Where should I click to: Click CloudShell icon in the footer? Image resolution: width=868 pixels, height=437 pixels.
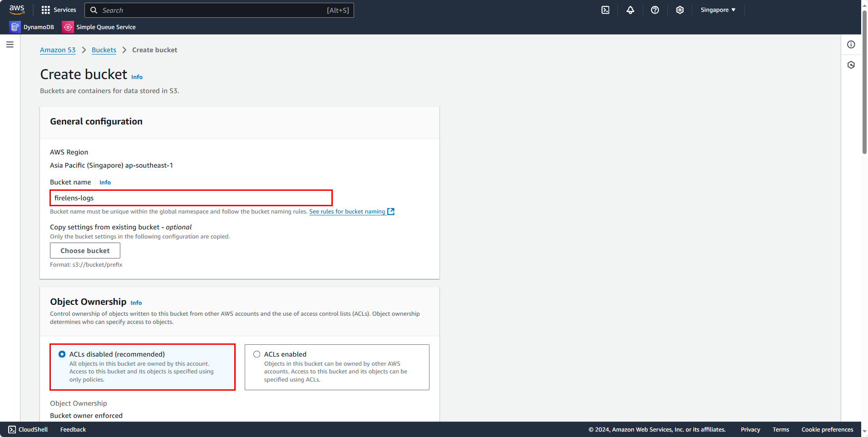click(x=12, y=430)
